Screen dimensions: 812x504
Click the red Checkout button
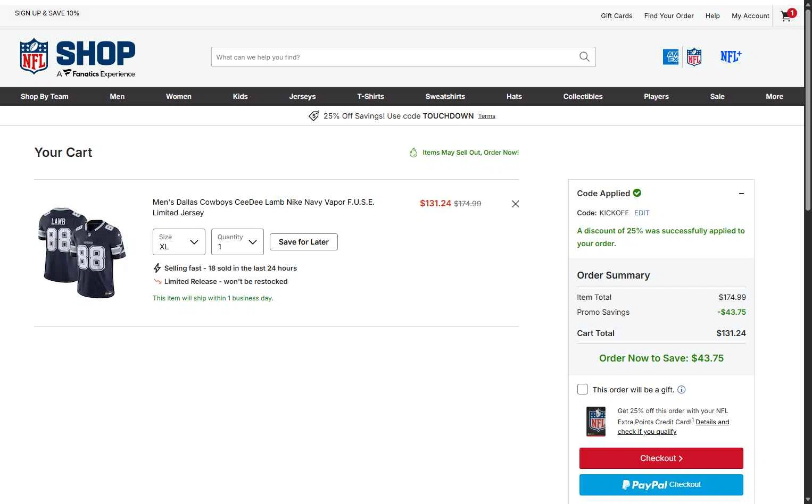point(661,458)
